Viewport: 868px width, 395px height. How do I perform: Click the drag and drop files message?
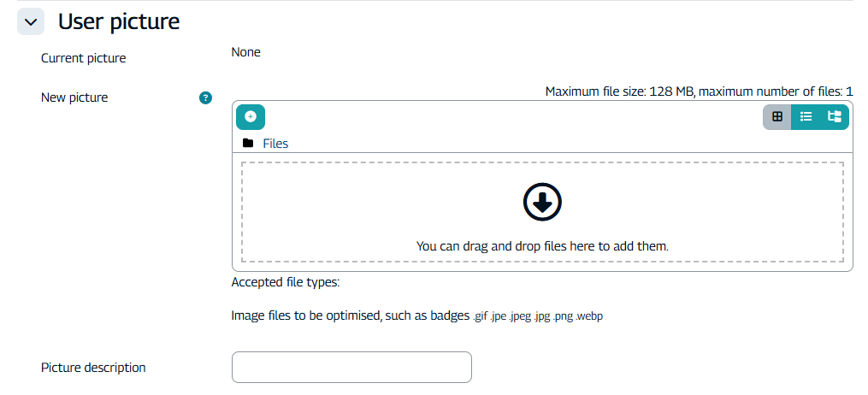coord(541,246)
